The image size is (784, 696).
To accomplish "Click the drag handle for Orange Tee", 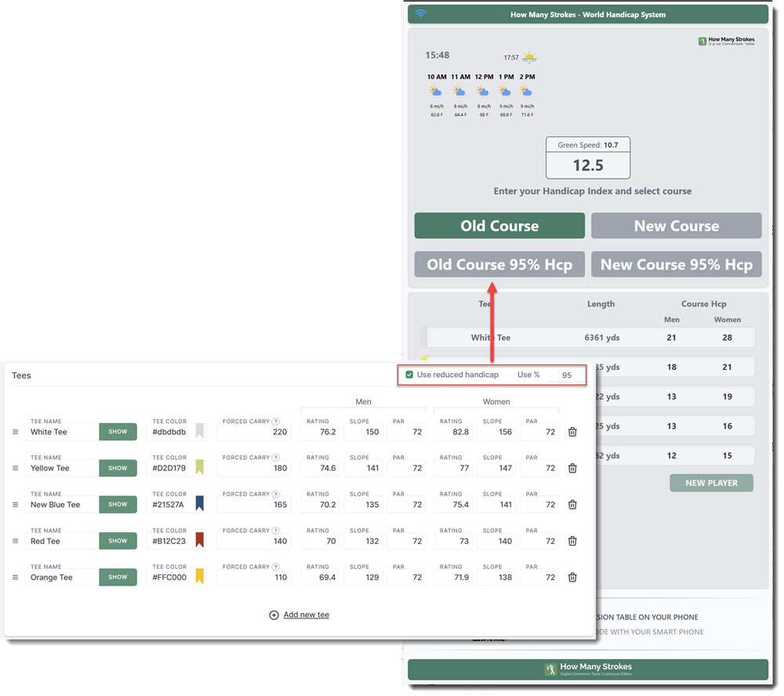I will pyautogui.click(x=15, y=578).
